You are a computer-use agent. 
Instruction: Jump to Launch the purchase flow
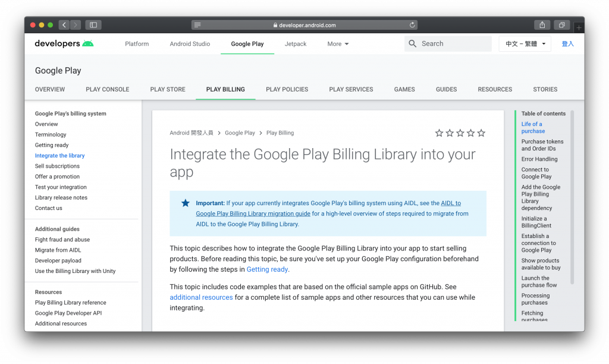(539, 282)
